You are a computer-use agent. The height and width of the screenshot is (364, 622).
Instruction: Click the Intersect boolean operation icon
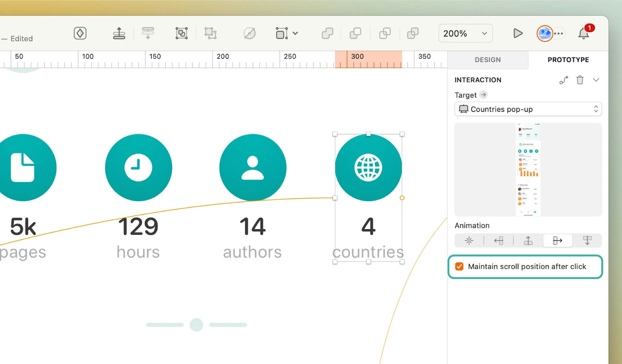(x=385, y=33)
